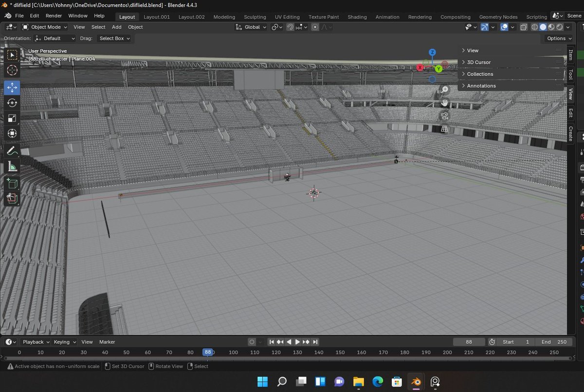Switch to rendered viewport shading

[560, 27]
